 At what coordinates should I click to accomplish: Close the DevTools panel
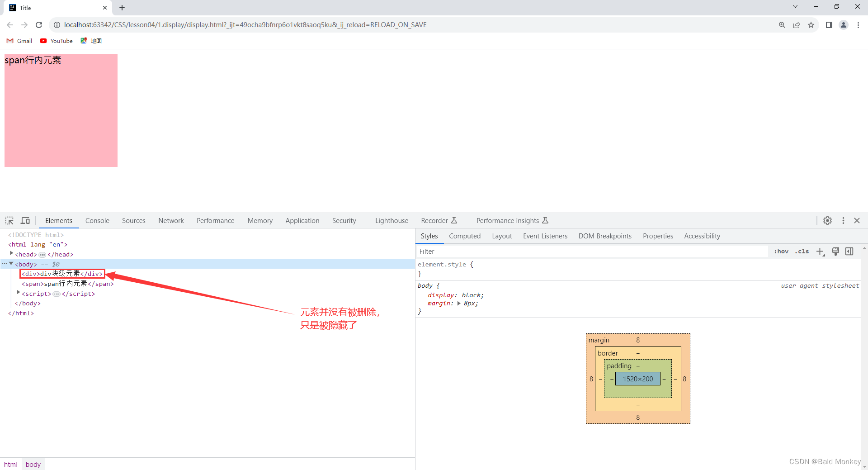[857, 220]
